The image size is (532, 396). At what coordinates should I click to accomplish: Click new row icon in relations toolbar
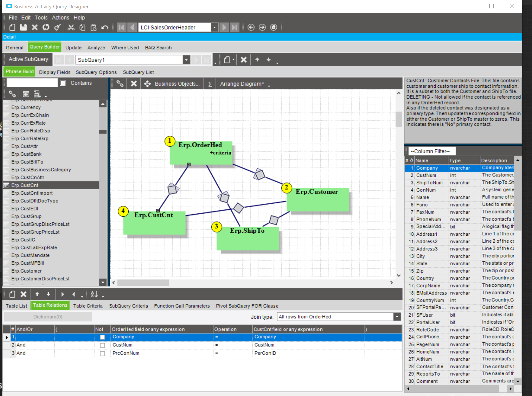point(12,294)
